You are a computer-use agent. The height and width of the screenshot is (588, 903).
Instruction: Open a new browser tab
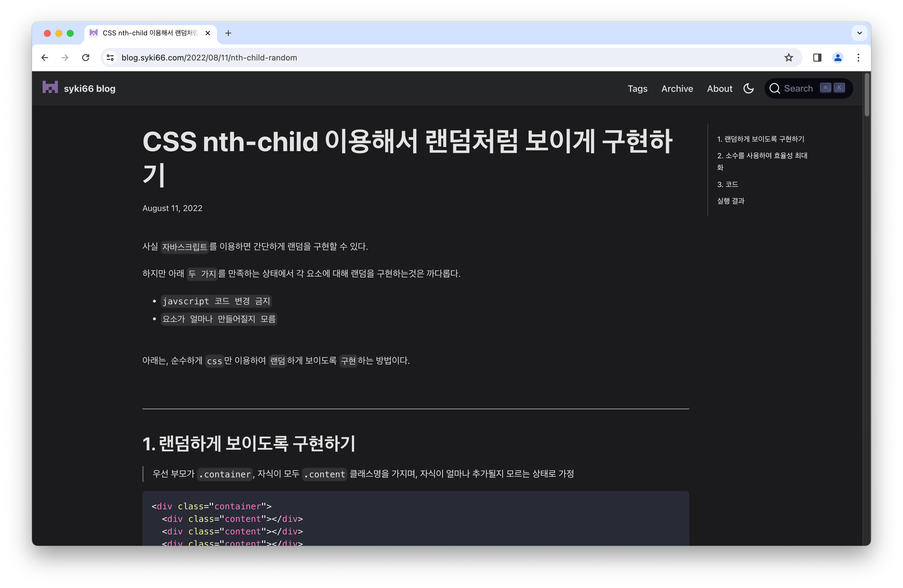click(x=228, y=33)
